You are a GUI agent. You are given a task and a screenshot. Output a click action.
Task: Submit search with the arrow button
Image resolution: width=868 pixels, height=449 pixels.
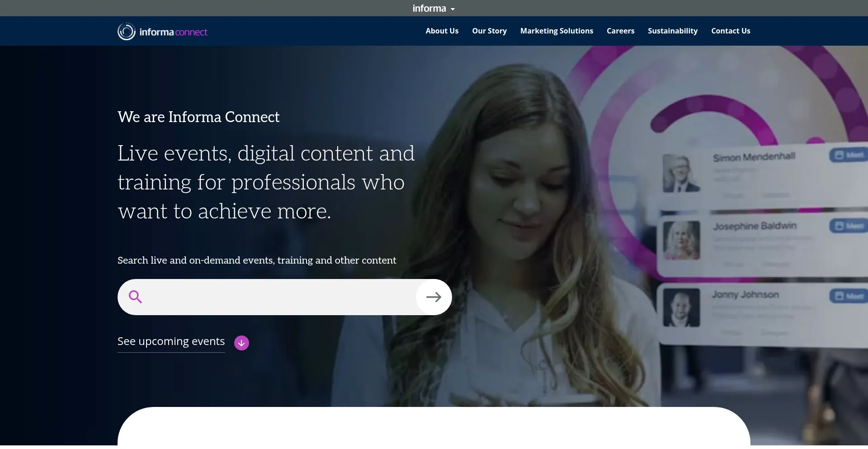pyautogui.click(x=434, y=297)
